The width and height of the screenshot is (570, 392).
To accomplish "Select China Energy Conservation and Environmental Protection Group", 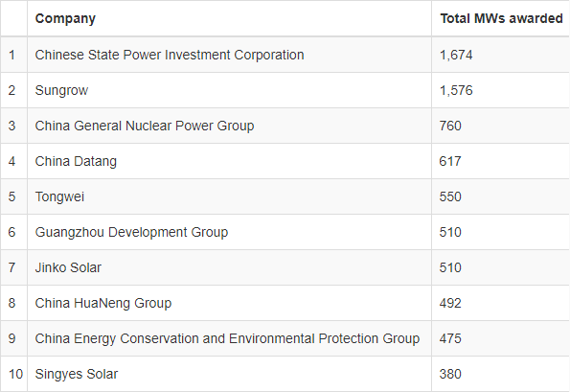I will point(229,338).
